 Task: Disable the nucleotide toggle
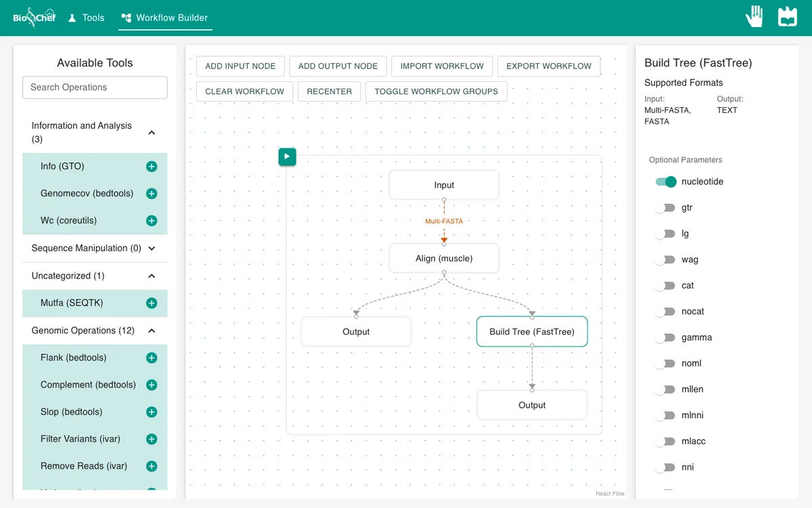666,182
